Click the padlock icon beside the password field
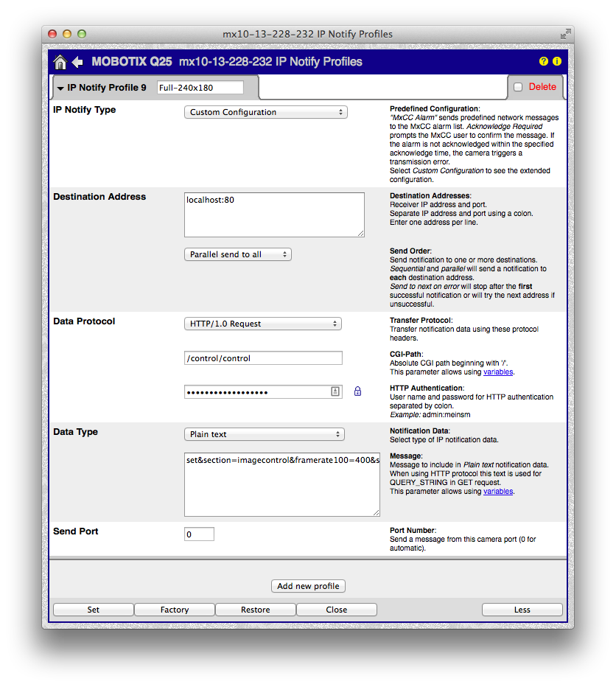This screenshot has height=687, width=616. click(357, 391)
